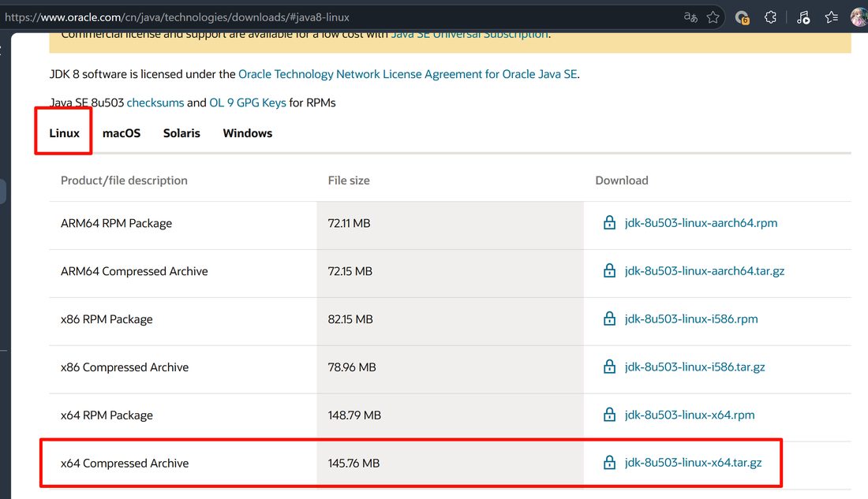Click lock icon beside jdk-8u503-linux-i586.tar.gz

click(609, 367)
